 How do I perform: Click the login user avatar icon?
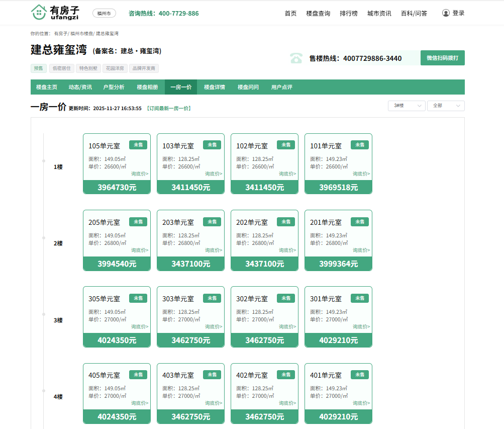click(446, 13)
